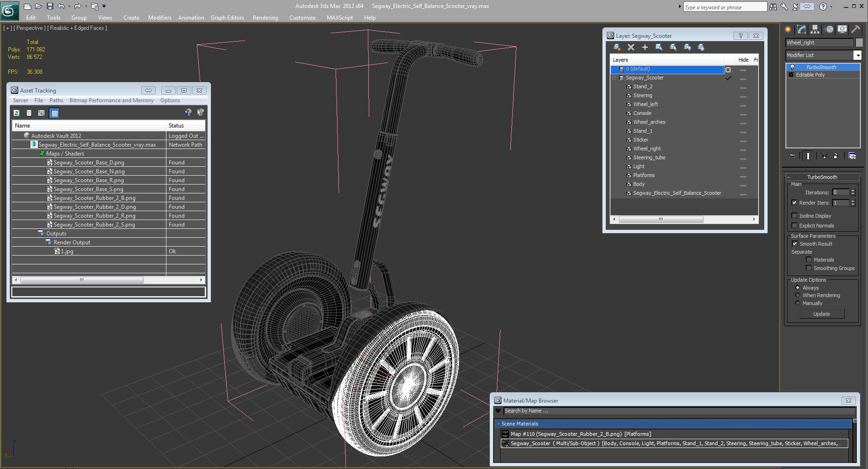Open the Motion command panel tab
Screen dimensions: 868x469
(829, 29)
